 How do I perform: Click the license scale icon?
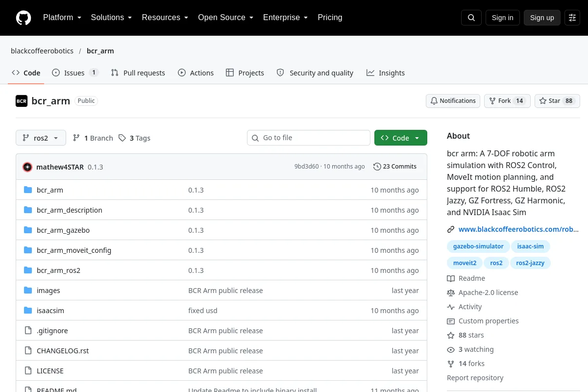click(x=451, y=293)
